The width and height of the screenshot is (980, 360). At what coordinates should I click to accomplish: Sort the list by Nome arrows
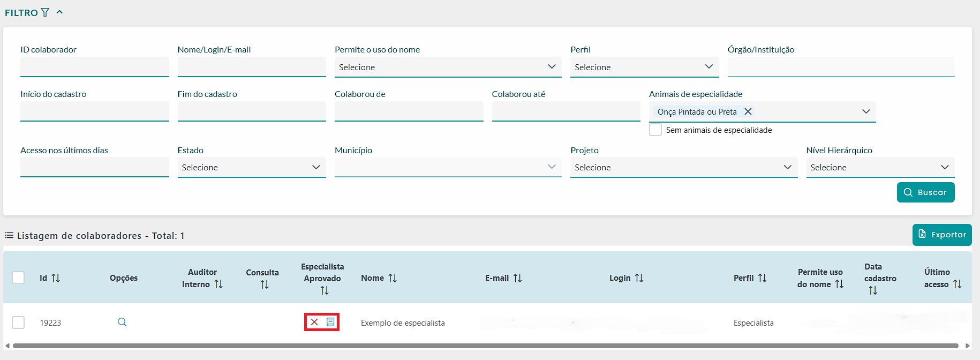393,278
